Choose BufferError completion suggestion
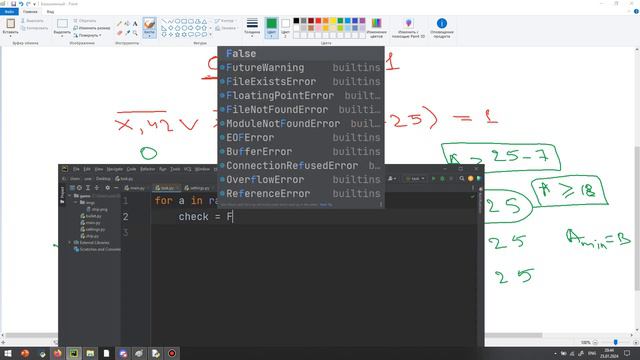This screenshot has height=360, width=640. [301, 151]
